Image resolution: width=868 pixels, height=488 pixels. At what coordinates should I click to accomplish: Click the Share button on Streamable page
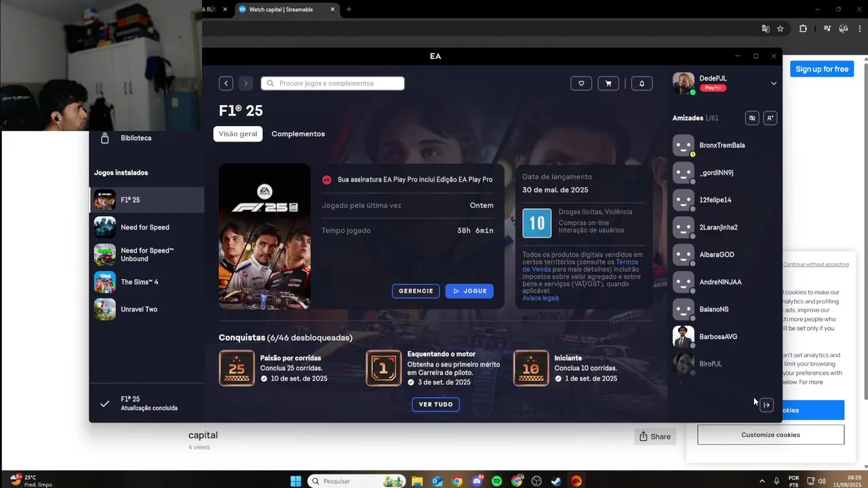pyautogui.click(x=655, y=436)
